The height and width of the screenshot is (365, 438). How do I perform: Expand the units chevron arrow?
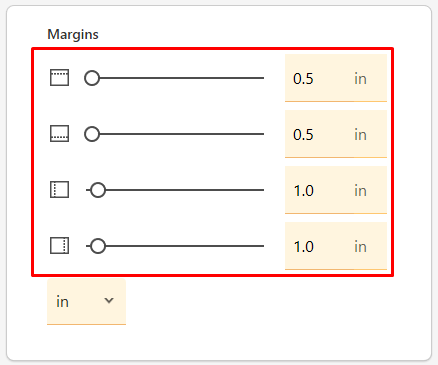coord(109,301)
